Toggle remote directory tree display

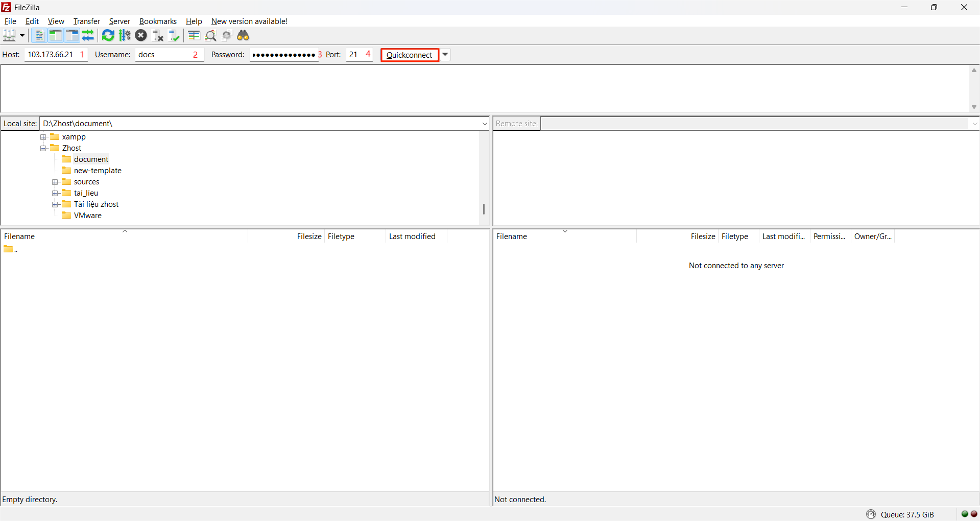[71, 35]
